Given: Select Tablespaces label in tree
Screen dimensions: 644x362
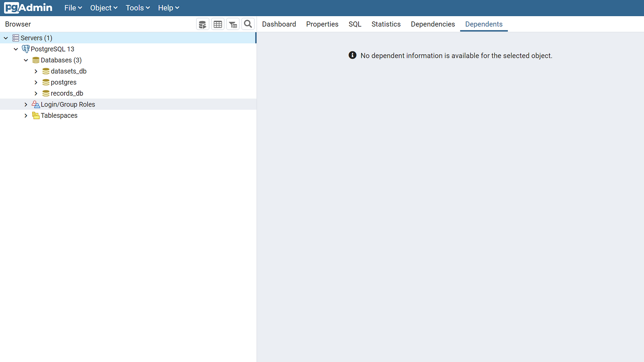Looking at the screenshot, I should tap(59, 115).
